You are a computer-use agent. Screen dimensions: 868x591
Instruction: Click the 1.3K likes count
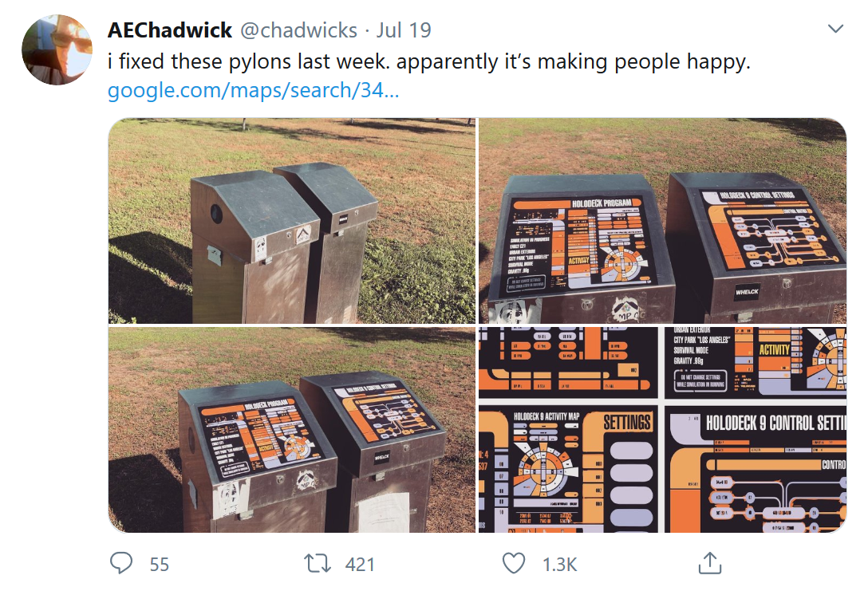(560, 565)
